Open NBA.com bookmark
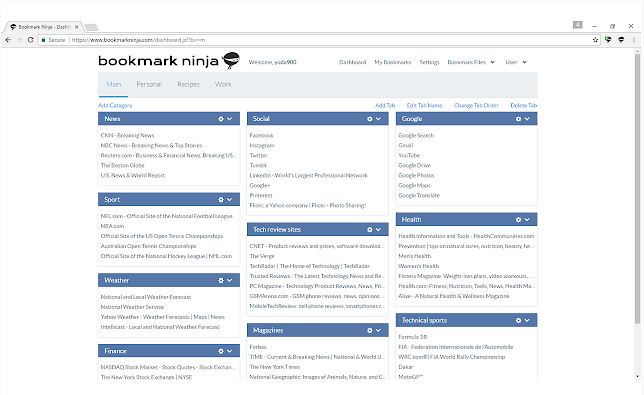The image size is (644, 395). [112, 226]
